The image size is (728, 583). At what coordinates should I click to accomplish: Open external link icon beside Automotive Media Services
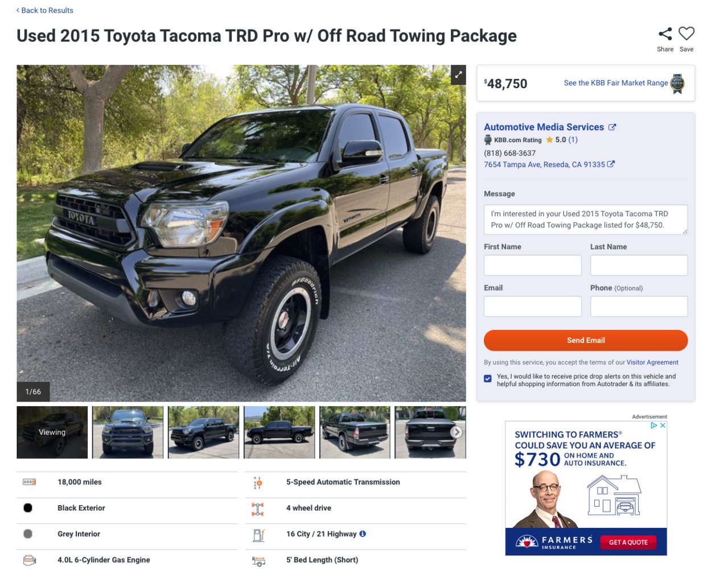[612, 127]
